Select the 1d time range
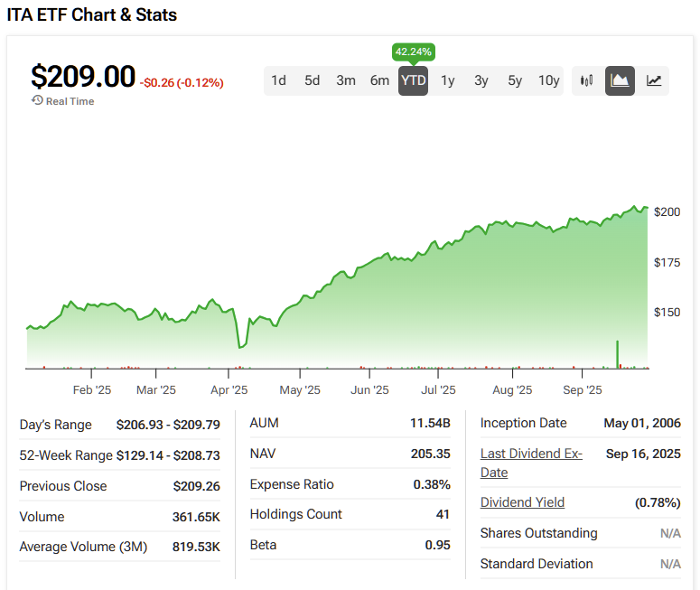Screen dimensions: 700x590 278,80
